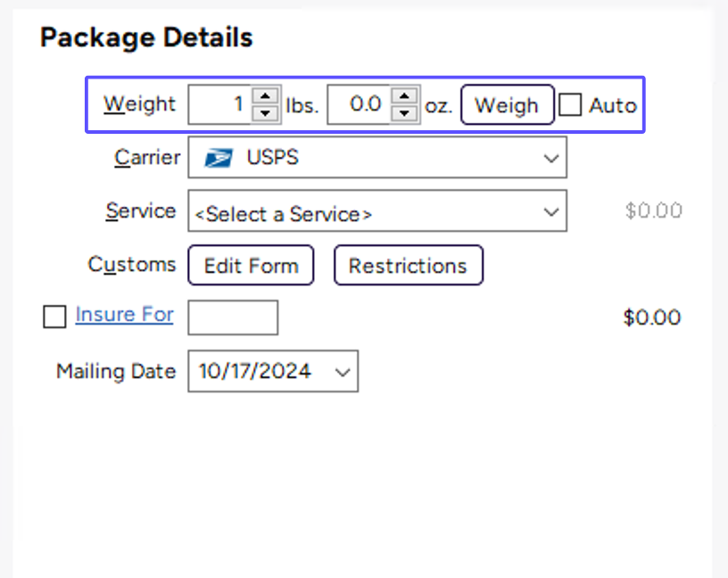Screen dimensions: 728x578
Task: Open the Mailing Date picker dropdown
Action: [x=343, y=371]
